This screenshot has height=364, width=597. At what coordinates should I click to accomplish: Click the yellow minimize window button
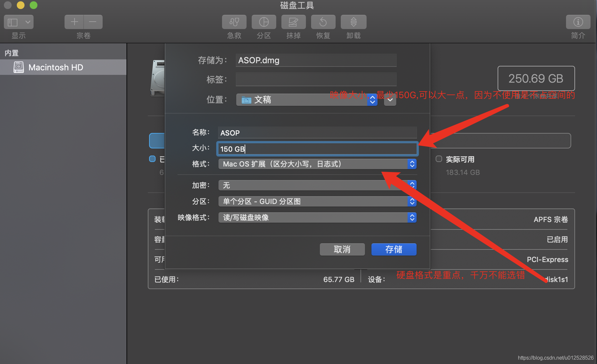pos(21,5)
